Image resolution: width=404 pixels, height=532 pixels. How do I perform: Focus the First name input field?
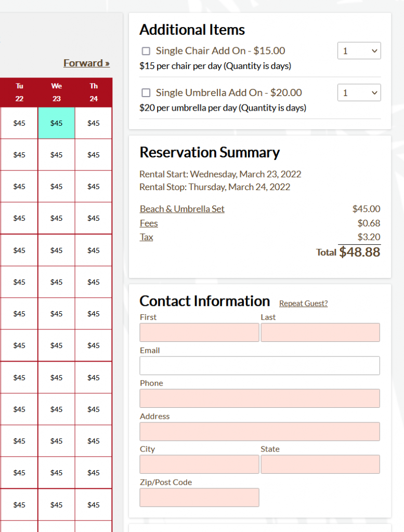[x=199, y=332]
